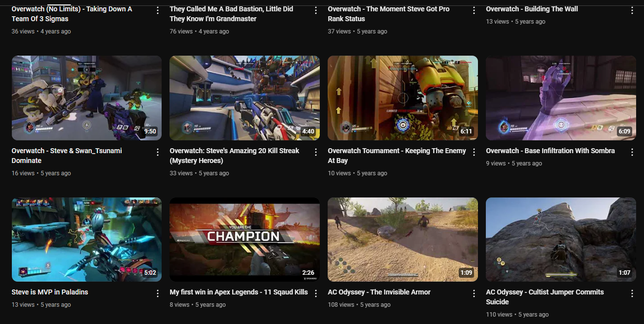Open three-dot menu for Building The Wall video

coord(632,10)
